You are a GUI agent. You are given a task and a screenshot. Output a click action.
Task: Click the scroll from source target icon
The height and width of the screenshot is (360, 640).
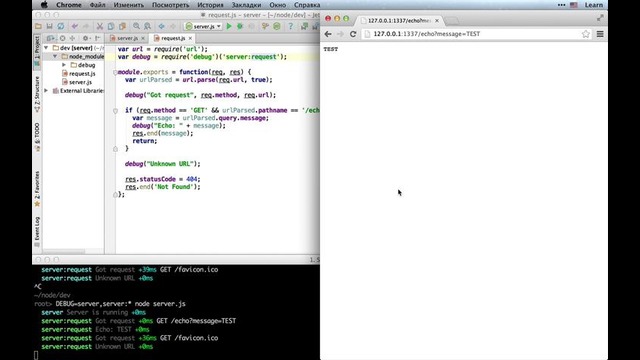[62, 38]
